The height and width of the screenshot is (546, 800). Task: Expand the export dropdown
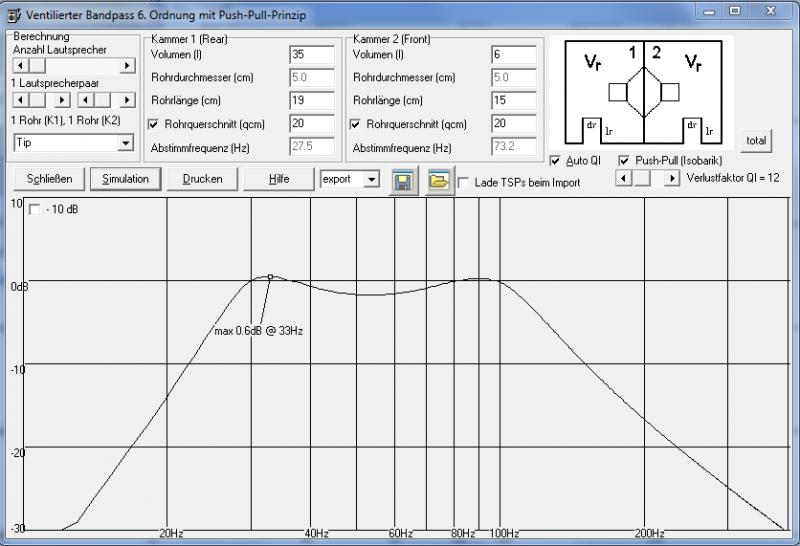point(372,179)
